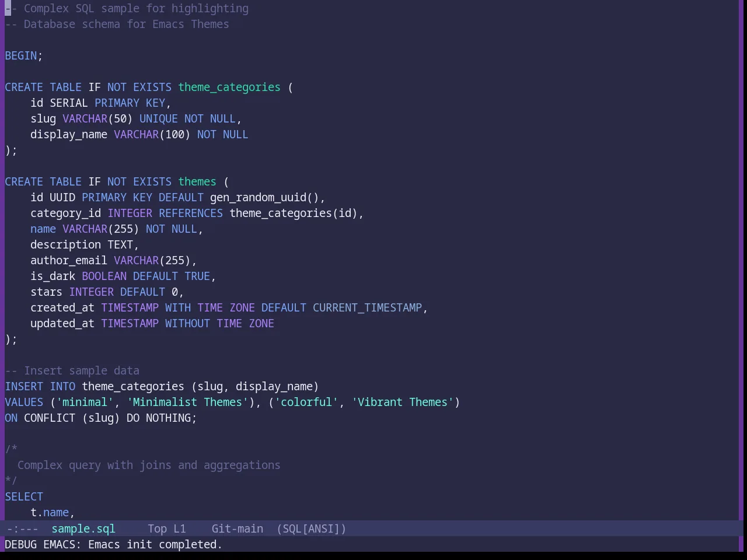Click category_id column name
Image resolution: width=747 pixels, height=560 pixels.
[x=65, y=213]
